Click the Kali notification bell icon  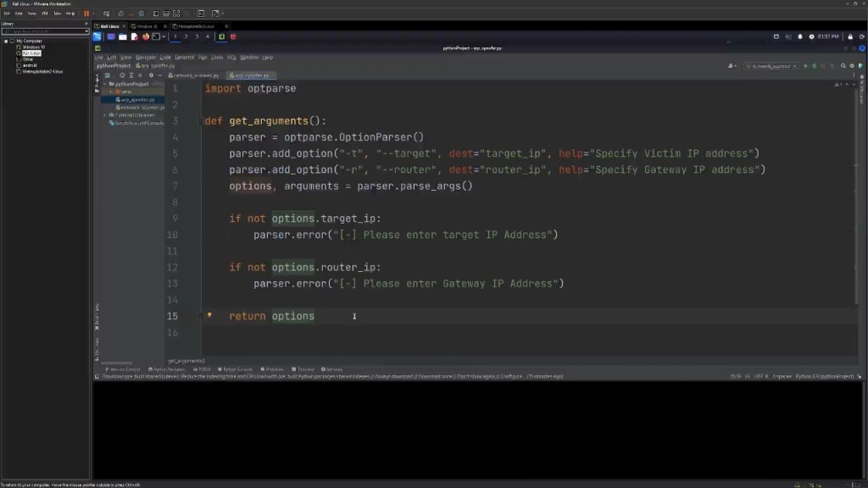point(800,36)
